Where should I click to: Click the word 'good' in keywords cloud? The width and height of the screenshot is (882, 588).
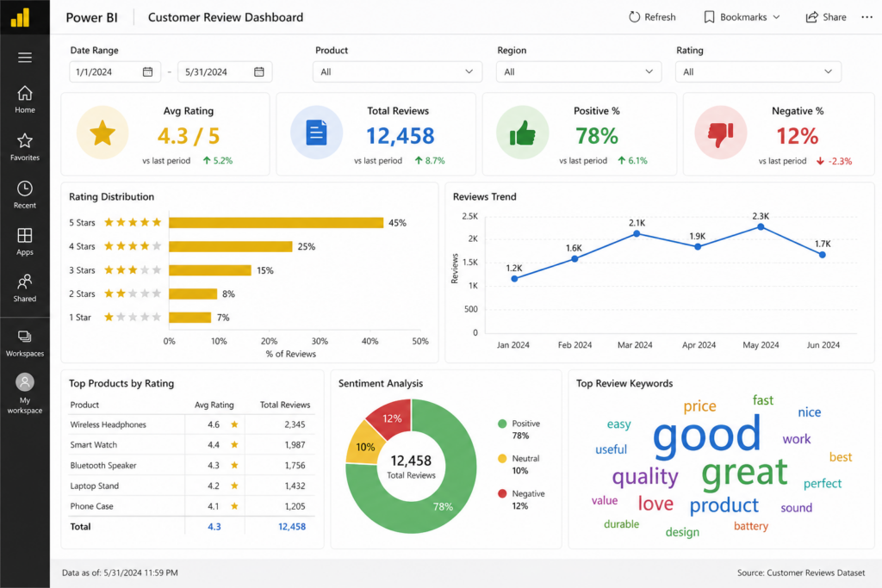click(707, 436)
